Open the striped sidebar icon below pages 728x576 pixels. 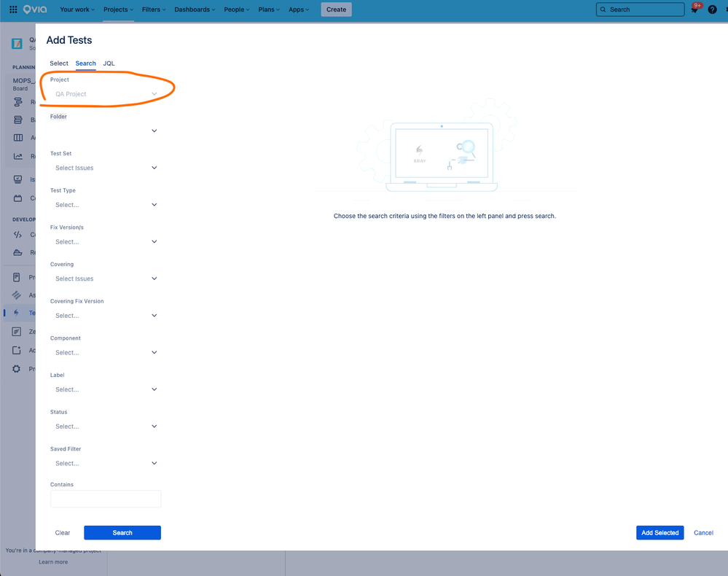(x=16, y=295)
